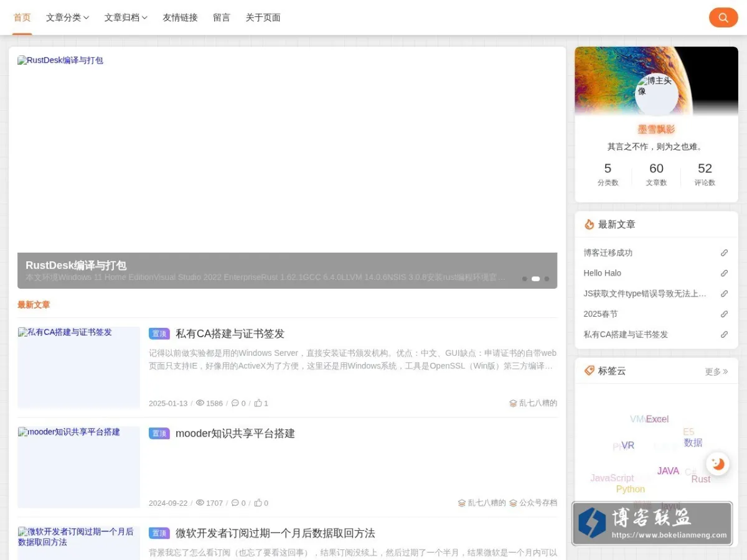Expand the 文章归档 dropdown menu
Viewport: 747px width, 560px height.
coord(126,17)
